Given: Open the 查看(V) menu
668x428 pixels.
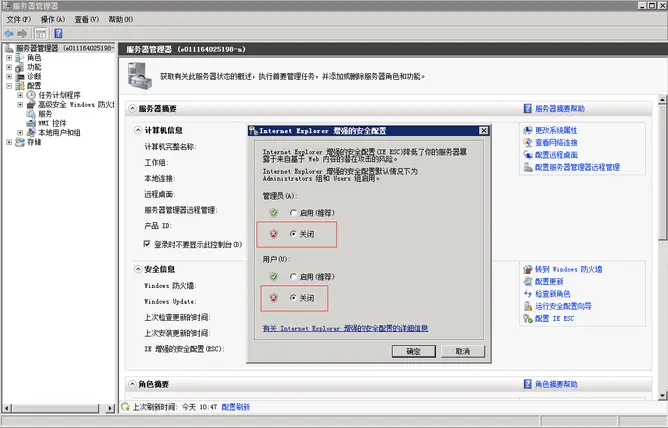Looking at the screenshot, I should click(x=86, y=20).
